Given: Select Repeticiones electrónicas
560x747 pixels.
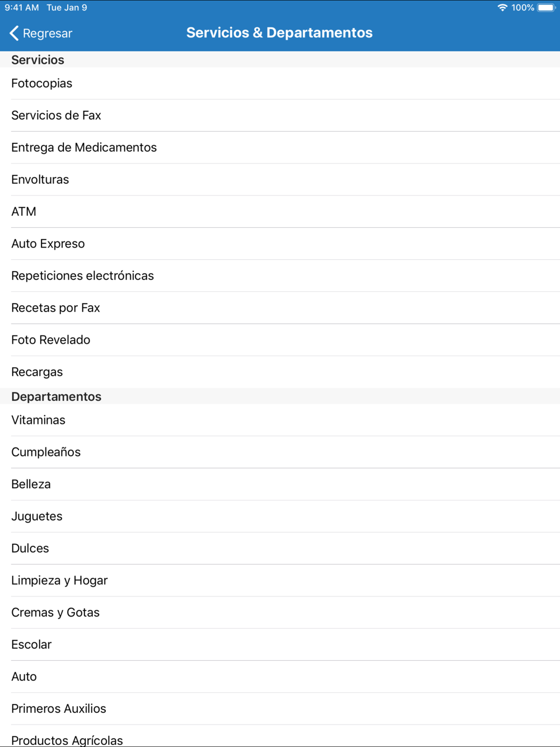Looking at the screenshot, I should point(280,276).
